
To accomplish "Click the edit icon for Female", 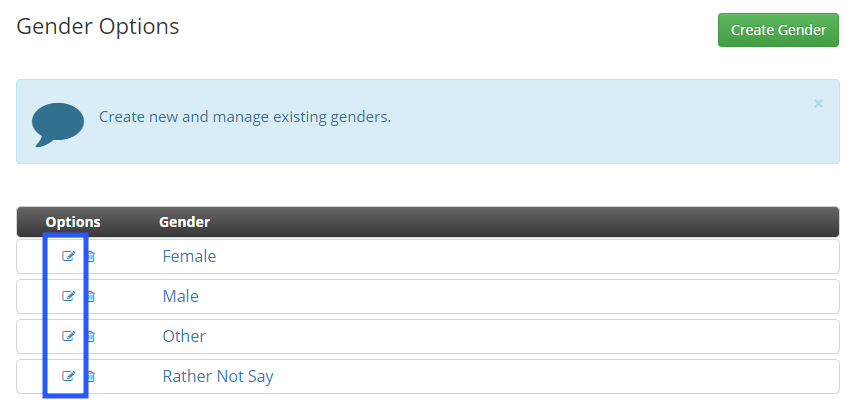I will pyautogui.click(x=68, y=256).
